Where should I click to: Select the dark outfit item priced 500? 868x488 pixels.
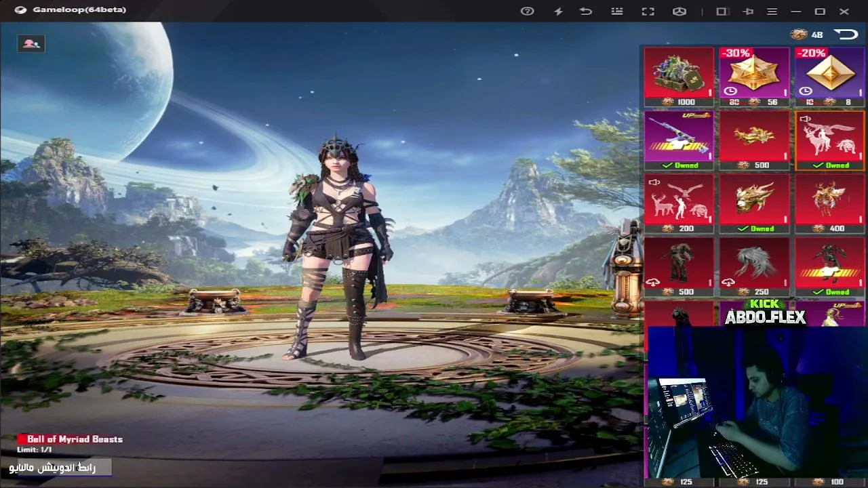click(x=679, y=267)
